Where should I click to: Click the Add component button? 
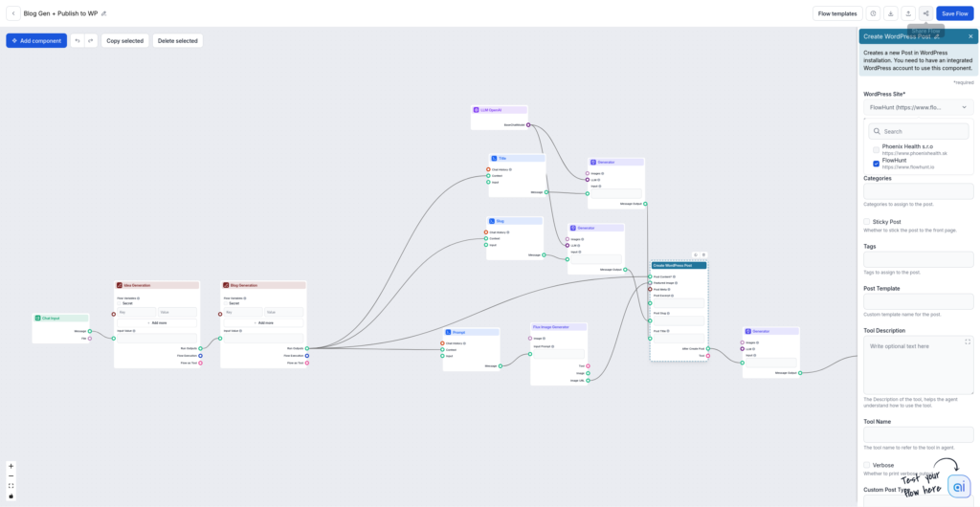click(x=36, y=41)
